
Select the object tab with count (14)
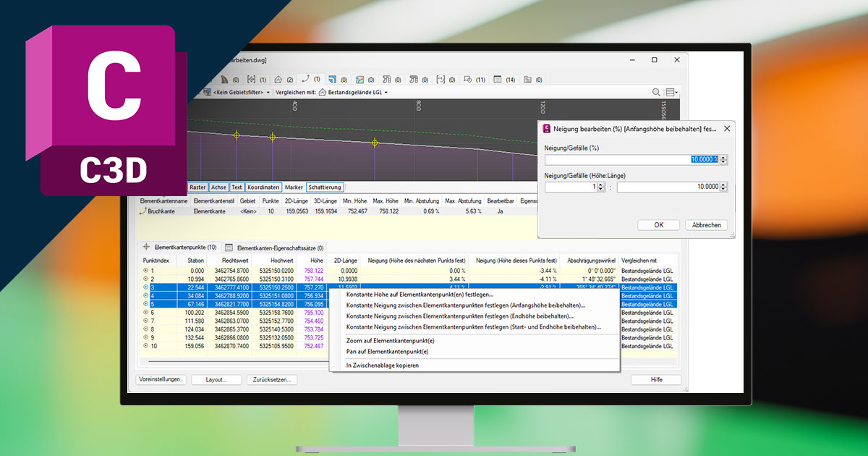(x=504, y=80)
